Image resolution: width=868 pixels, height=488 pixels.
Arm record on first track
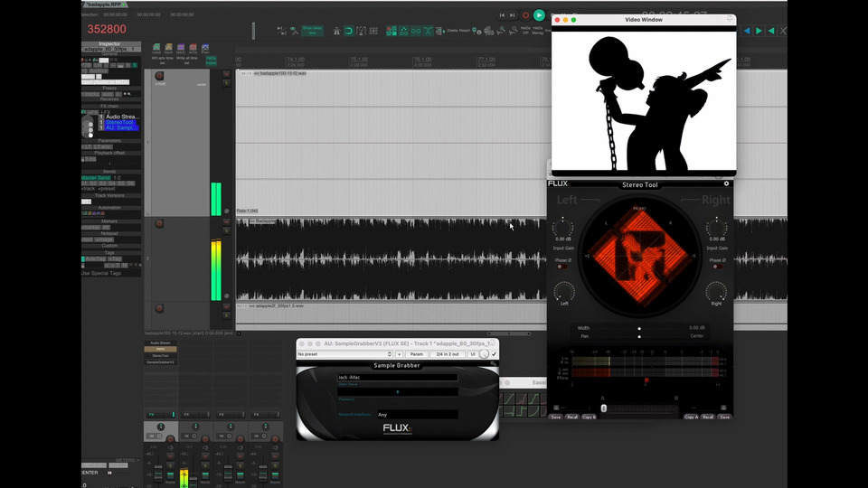[x=159, y=76]
